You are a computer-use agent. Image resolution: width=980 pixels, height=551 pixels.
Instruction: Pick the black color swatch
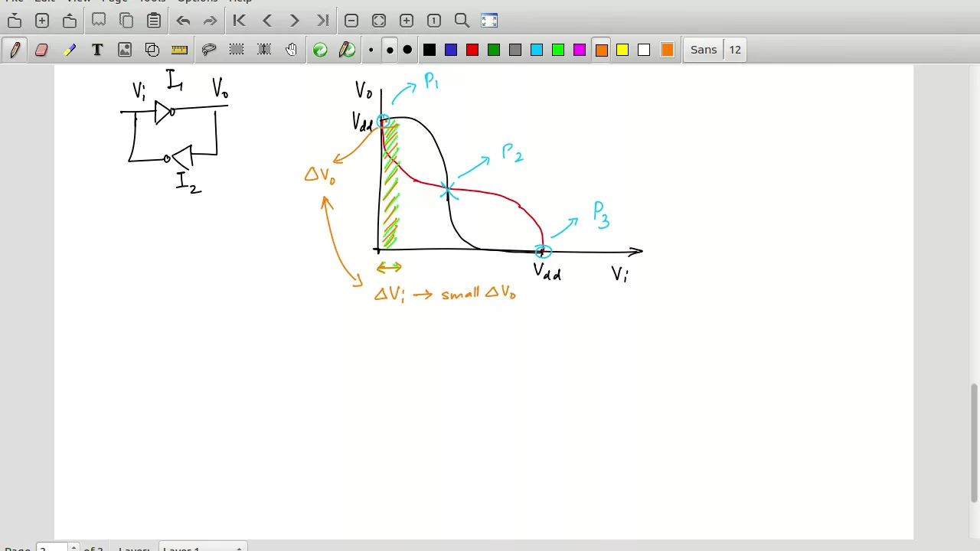pos(430,50)
